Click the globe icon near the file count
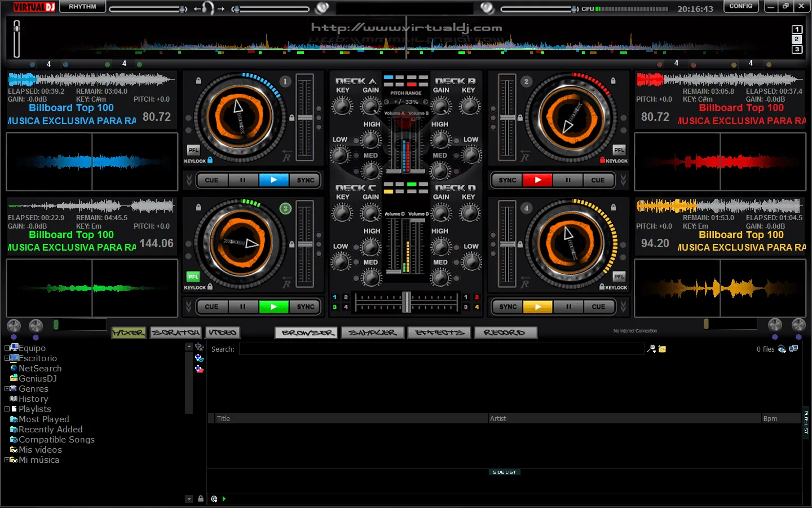The height and width of the screenshot is (508, 812). click(x=782, y=349)
